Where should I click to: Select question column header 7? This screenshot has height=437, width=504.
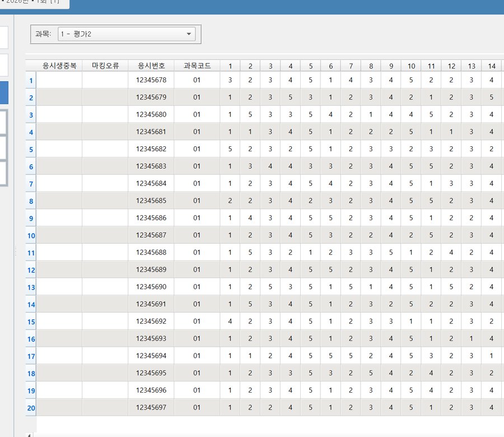pos(351,66)
